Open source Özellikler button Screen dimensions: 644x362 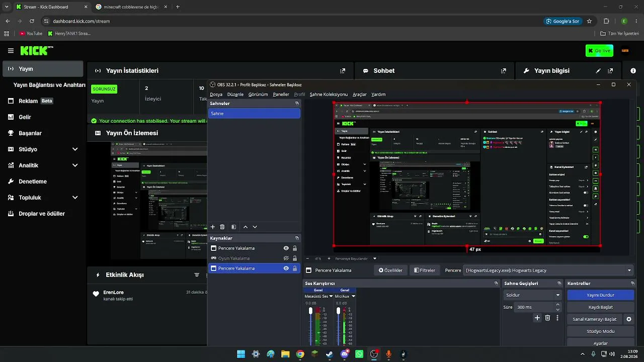(391, 270)
